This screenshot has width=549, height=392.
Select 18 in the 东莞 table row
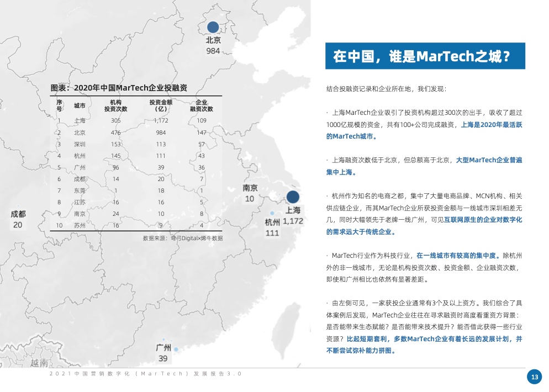(161, 190)
